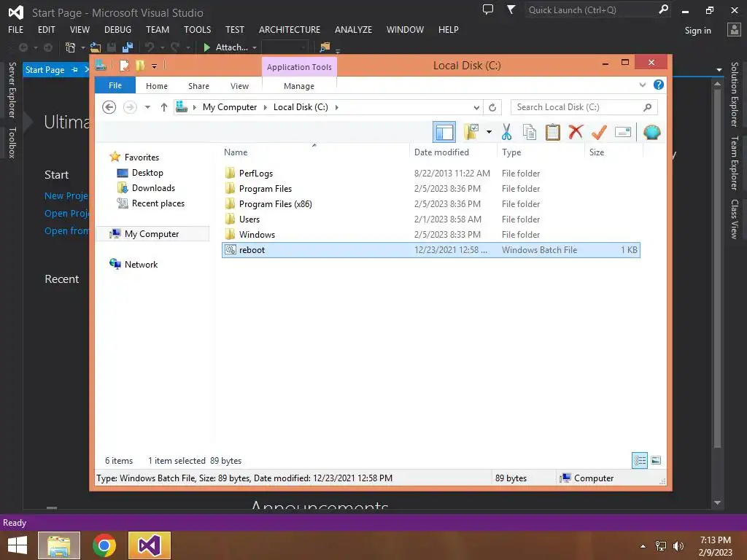Click the blue shell icon in Explorer toolbar
The width and height of the screenshot is (747, 560).
pyautogui.click(x=651, y=132)
